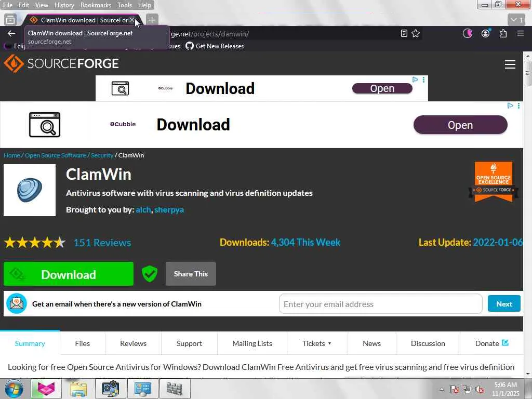The image size is (532, 399).
Task: Follow the Home breadcrumb link
Action: click(x=12, y=155)
